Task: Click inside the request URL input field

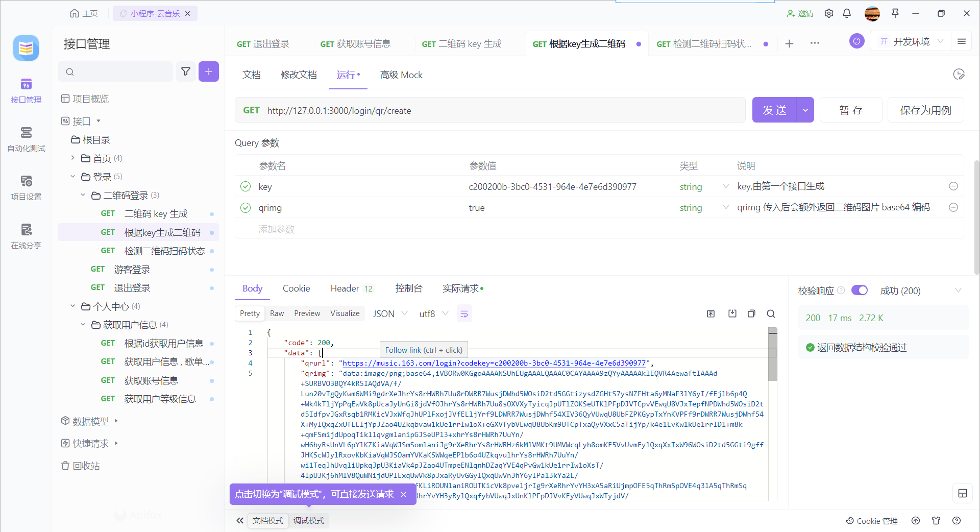Action: pyautogui.click(x=459, y=110)
